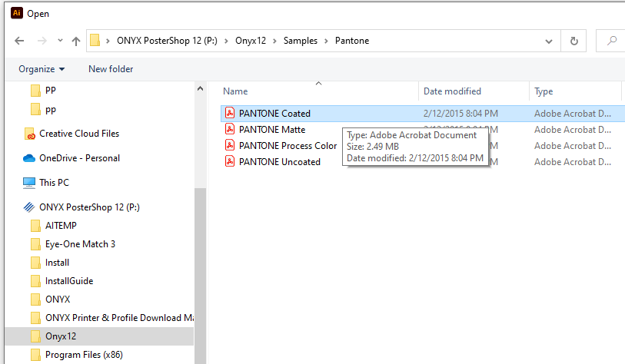The width and height of the screenshot is (625, 364).
Task: Click the search box magnifier
Action: pos(611,41)
